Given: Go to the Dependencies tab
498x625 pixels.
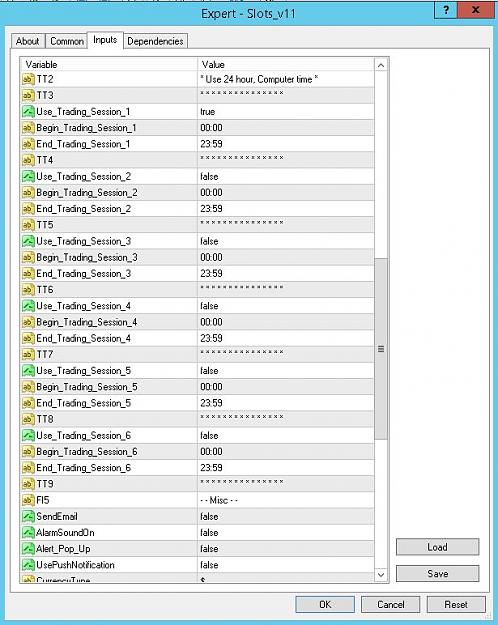Looking at the screenshot, I should coord(155,41).
